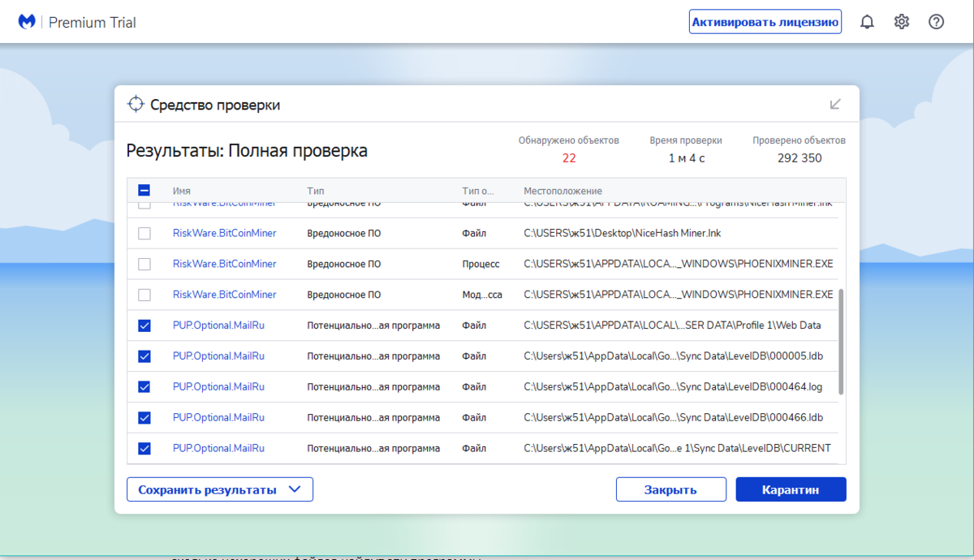Open the PUP.Optional.MailRu link in the Web Data row

point(219,325)
